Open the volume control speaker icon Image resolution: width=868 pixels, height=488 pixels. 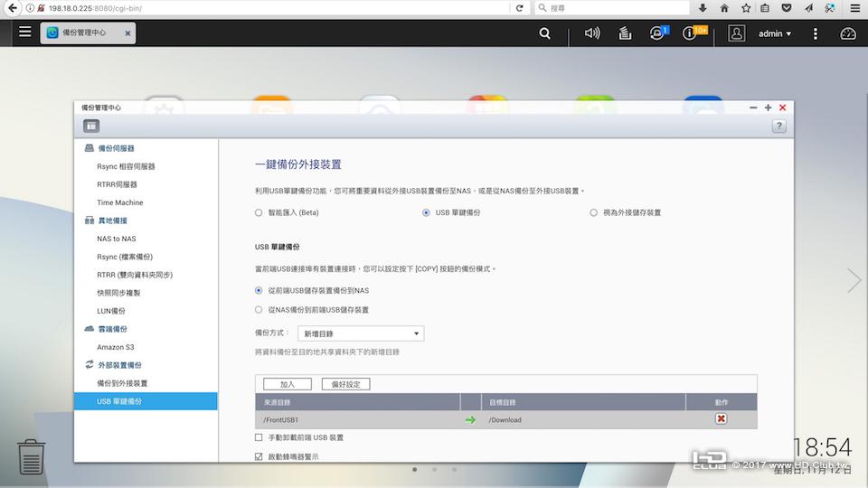(x=592, y=33)
